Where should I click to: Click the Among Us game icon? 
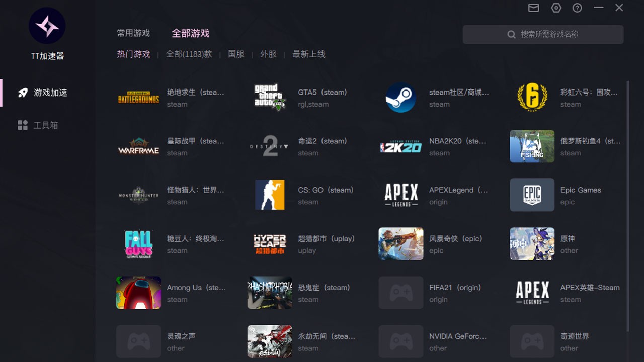point(138,293)
